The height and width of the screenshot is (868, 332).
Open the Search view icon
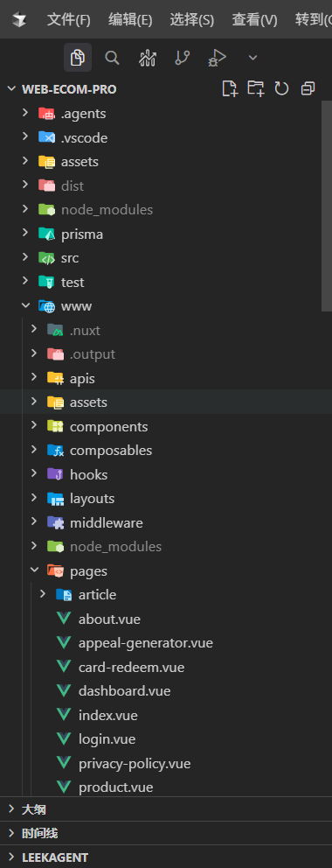pos(112,58)
